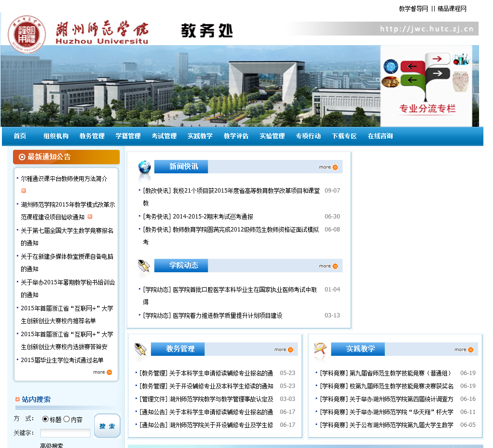Image resolution: width=493 pixels, height=448 pixels.
Task: Open [教务管理] 关于开设辅修专业 notice
Action: click(206, 386)
